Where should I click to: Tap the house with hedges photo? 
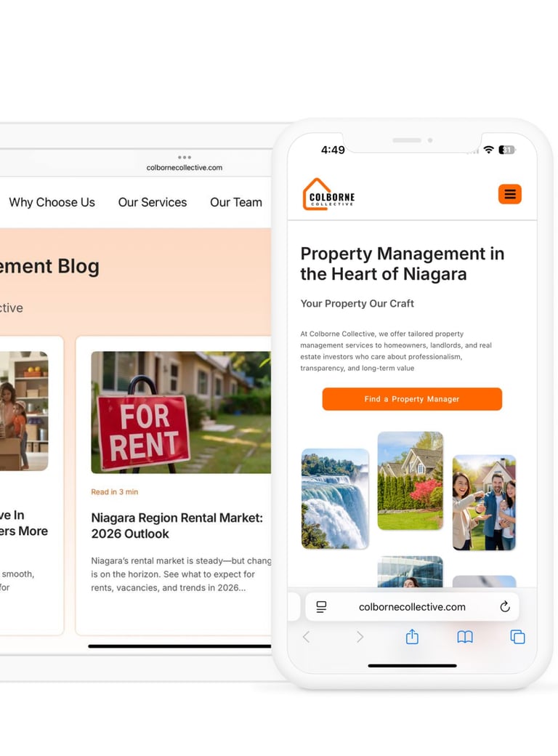(x=410, y=480)
